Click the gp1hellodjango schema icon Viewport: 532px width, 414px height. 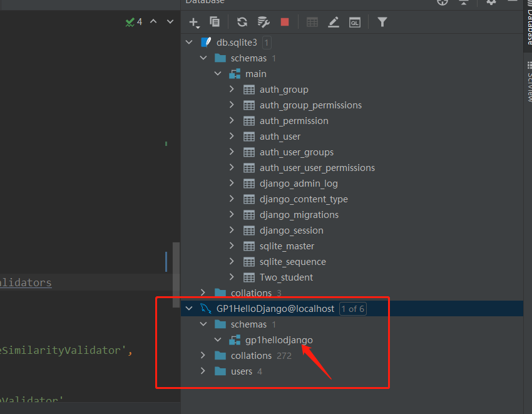(x=235, y=340)
